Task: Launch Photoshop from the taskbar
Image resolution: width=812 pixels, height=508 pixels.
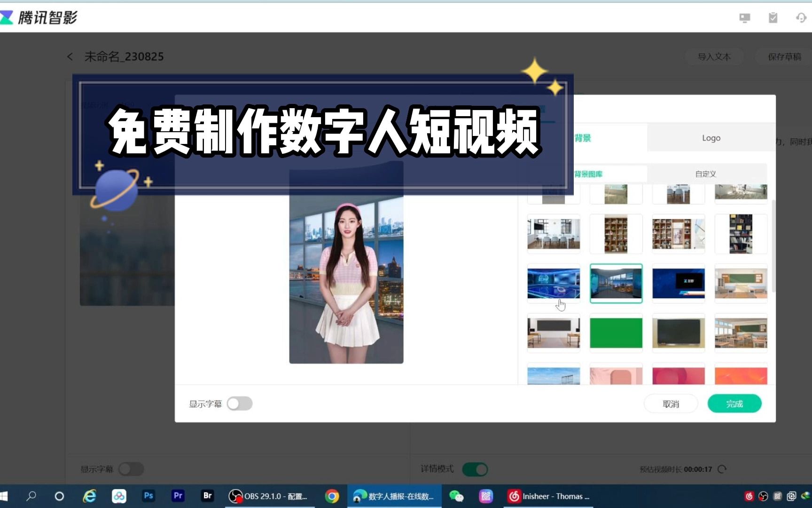Action: [148, 496]
